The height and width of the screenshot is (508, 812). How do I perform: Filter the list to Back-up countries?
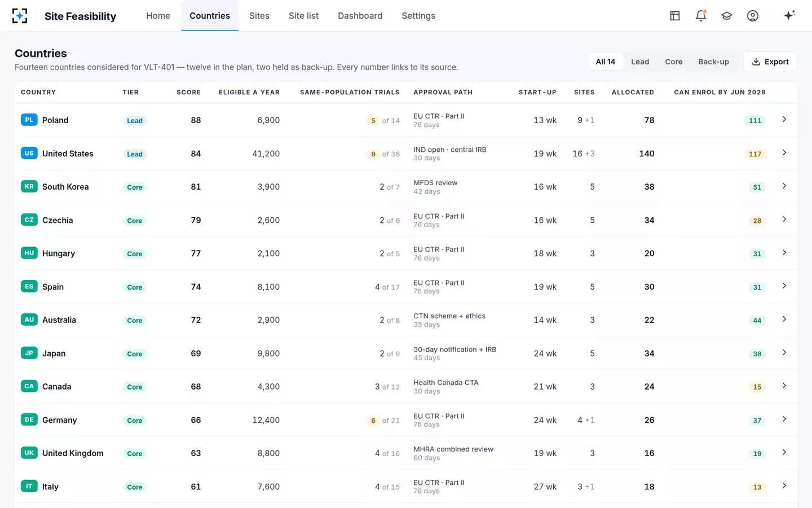pyautogui.click(x=714, y=62)
